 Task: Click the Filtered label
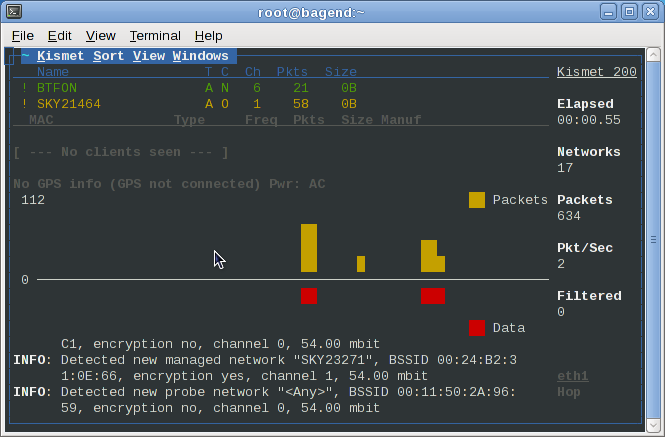pyautogui.click(x=589, y=296)
